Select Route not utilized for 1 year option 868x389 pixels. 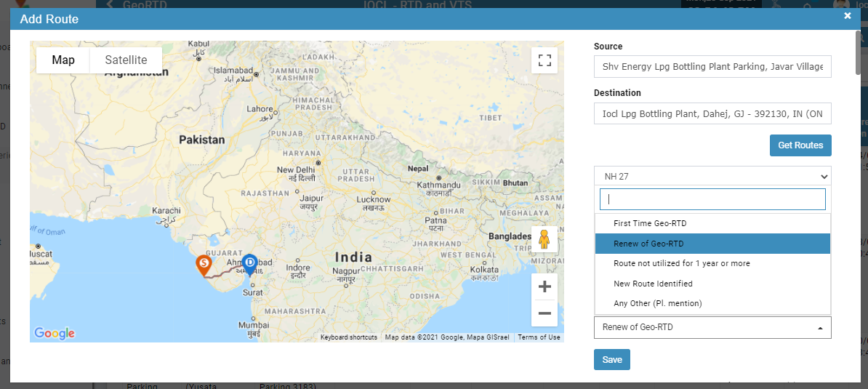click(712, 263)
